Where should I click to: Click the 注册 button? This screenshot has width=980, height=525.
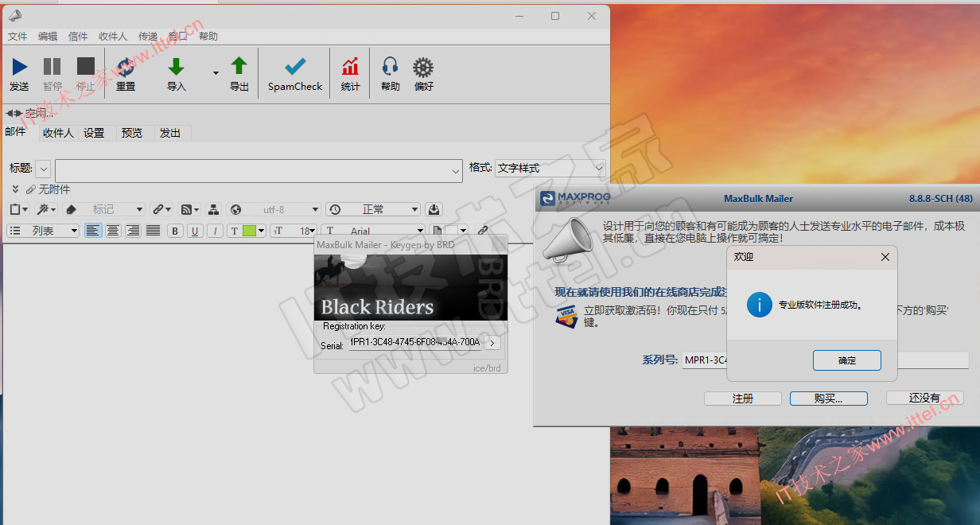pos(743,399)
